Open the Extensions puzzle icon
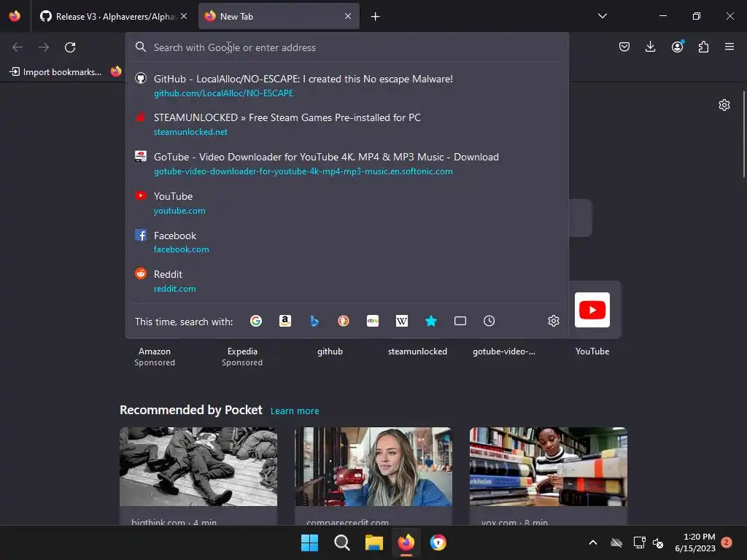The height and width of the screenshot is (560, 747). tap(703, 47)
